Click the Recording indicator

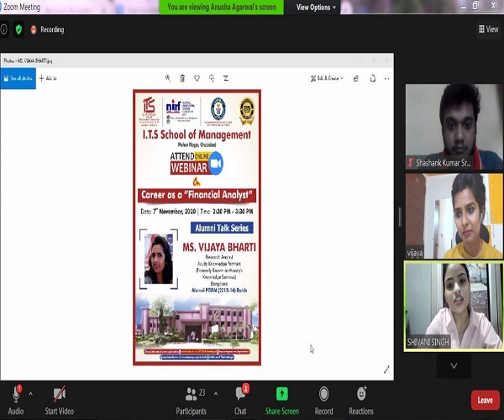tap(48, 29)
